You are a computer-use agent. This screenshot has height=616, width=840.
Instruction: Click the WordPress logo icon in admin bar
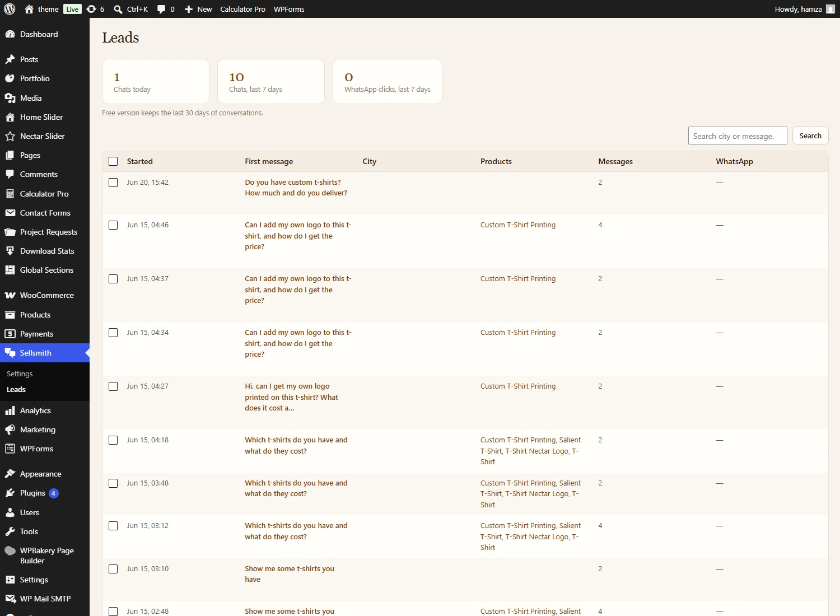pos(10,9)
